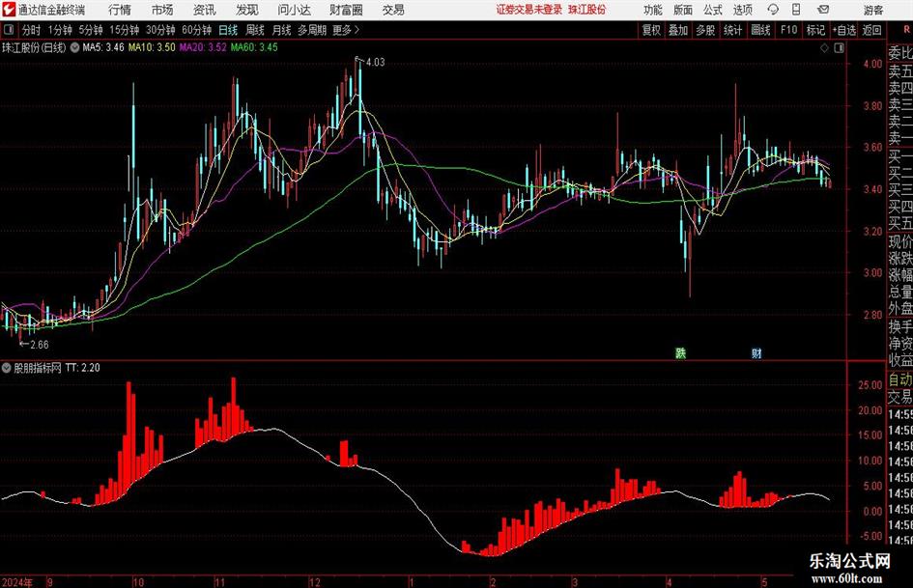Click the MA60: 3.45 value
This screenshot has width=913, height=588.
pos(254,47)
